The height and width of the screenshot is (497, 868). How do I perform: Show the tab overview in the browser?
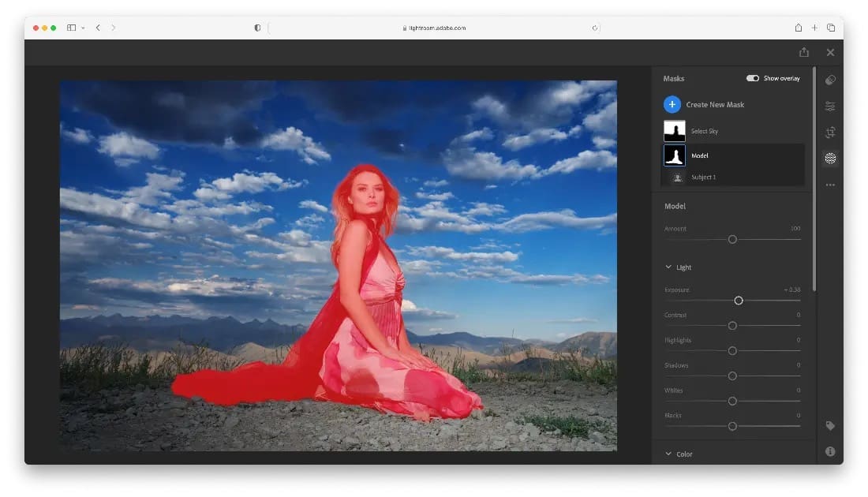(x=831, y=27)
